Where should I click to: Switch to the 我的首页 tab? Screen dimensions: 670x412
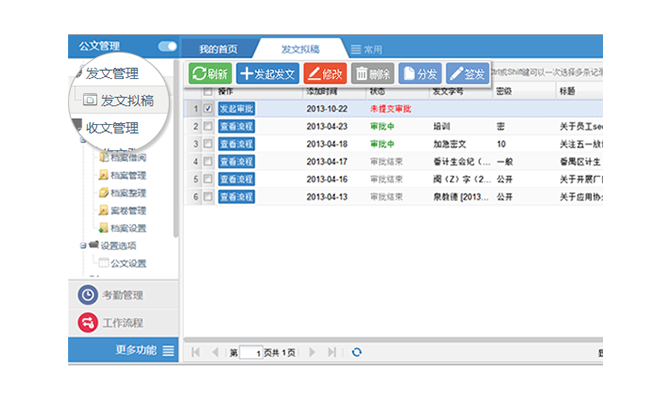coord(217,48)
